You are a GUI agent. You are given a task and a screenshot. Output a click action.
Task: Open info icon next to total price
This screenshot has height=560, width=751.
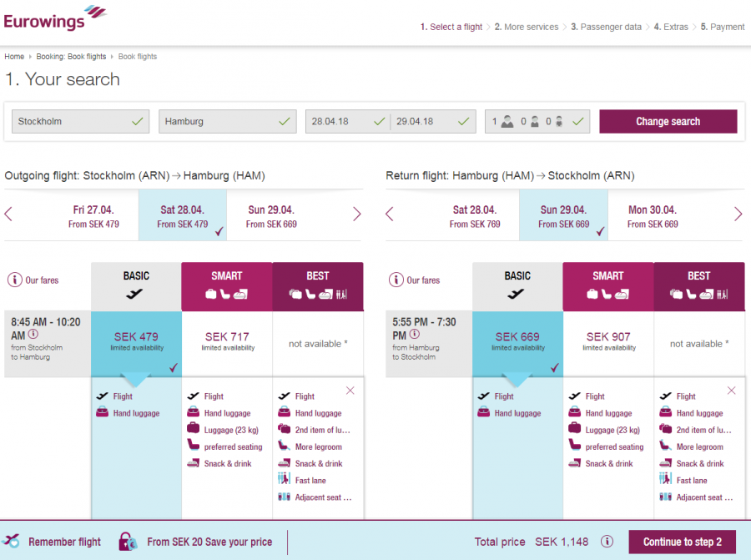pos(607,542)
